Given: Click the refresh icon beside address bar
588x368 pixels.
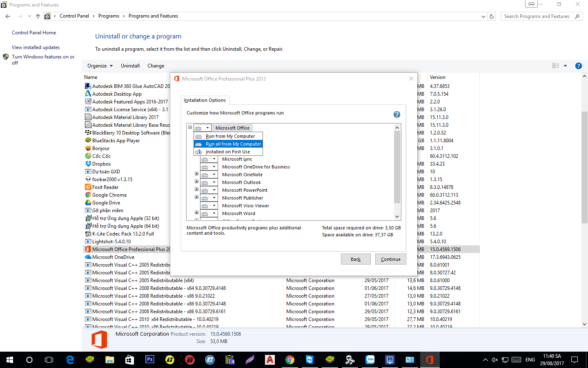Looking at the screenshot, I should pyautogui.click(x=492, y=16).
